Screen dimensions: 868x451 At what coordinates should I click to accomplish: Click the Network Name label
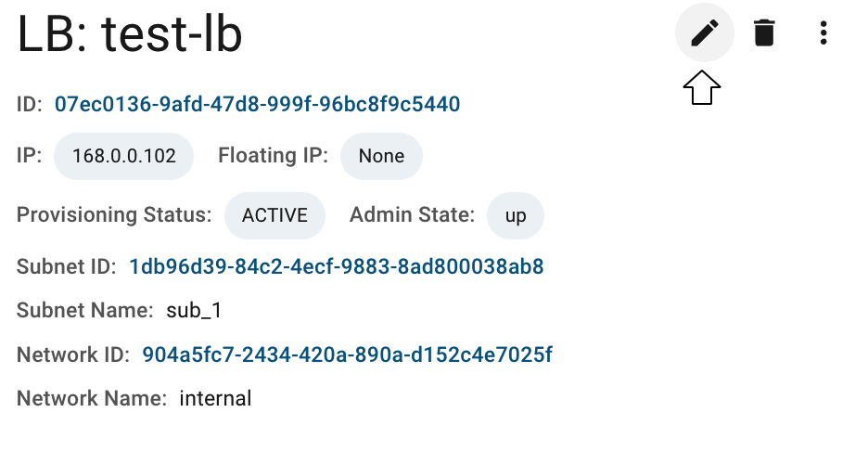tap(91, 398)
